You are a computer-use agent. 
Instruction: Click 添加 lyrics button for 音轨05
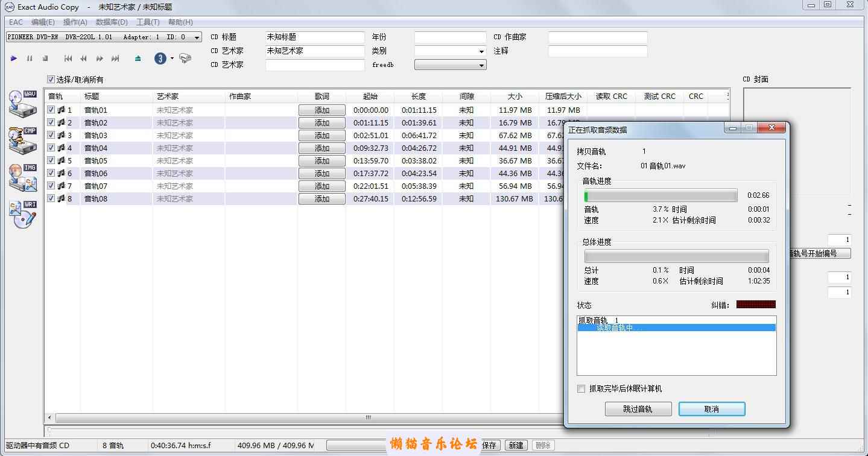pos(322,161)
